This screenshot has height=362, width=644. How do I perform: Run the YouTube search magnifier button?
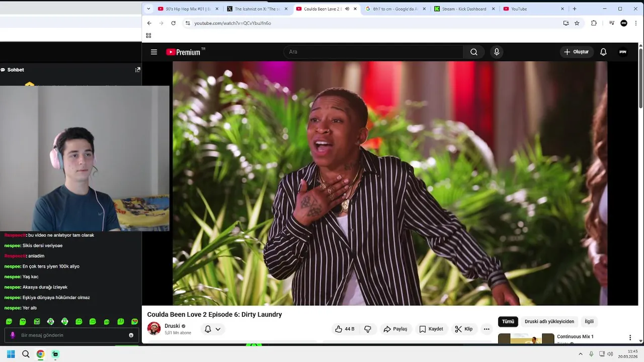click(x=474, y=52)
